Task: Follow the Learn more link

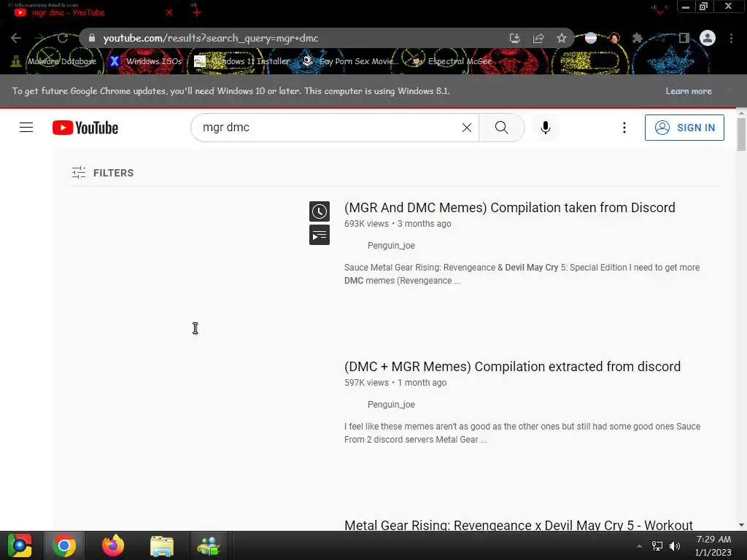Action: (x=689, y=91)
